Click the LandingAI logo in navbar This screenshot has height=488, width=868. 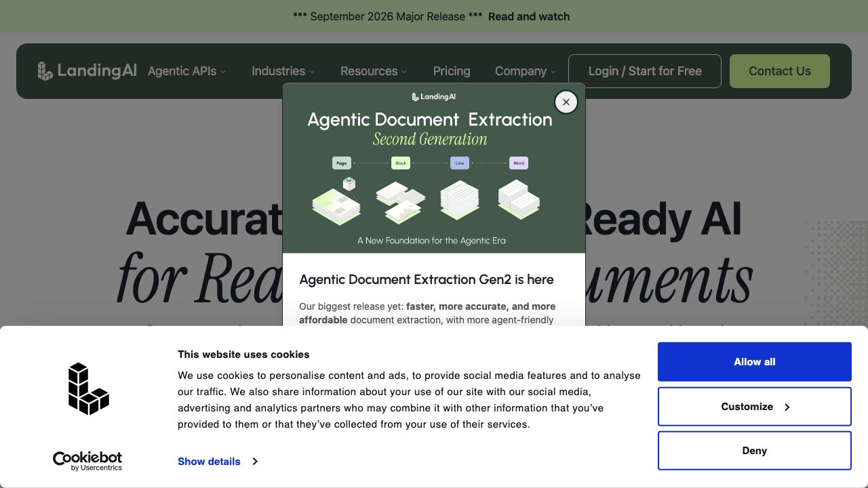[87, 71]
